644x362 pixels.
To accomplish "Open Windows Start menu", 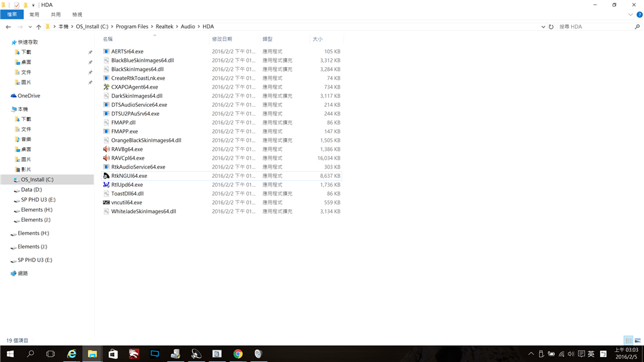I will click(x=10, y=354).
